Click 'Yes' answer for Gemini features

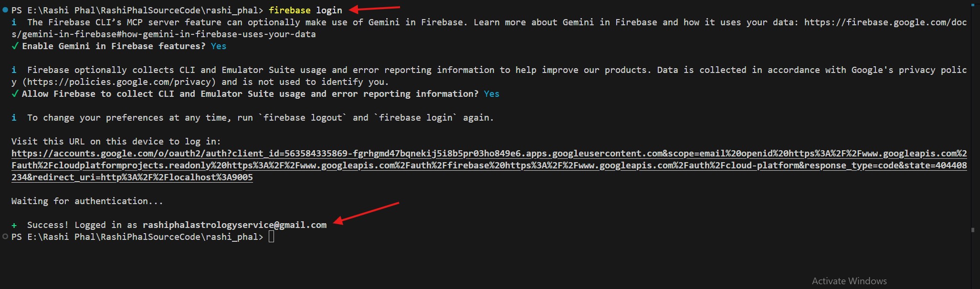click(219, 46)
